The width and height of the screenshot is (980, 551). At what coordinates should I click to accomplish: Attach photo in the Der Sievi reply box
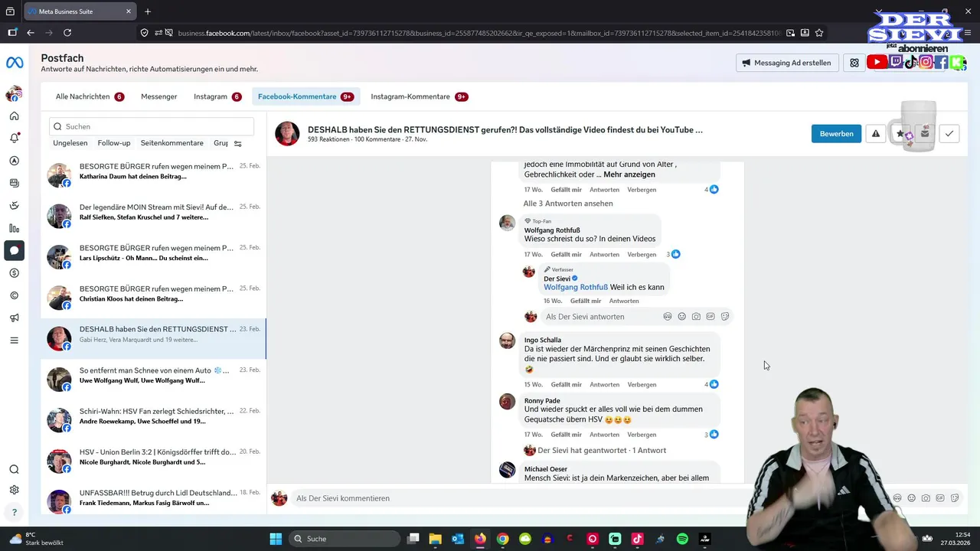tap(696, 317)
